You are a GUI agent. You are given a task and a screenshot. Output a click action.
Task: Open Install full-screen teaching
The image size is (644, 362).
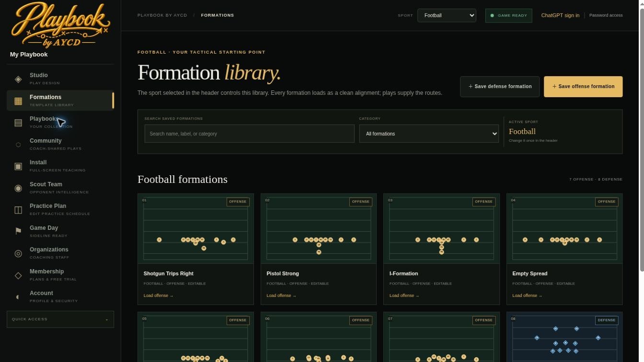click(x=60, y=166)
